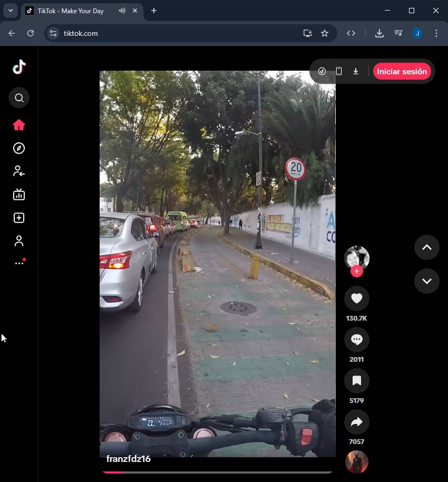The height and width of the screenshot is (482, 448).
Task: Share the video using arrow icon
Action: click(357, 422)
